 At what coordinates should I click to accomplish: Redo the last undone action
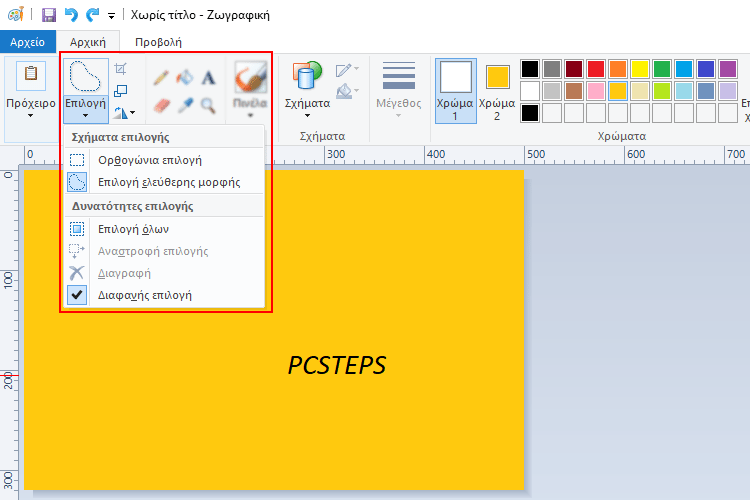92,15
